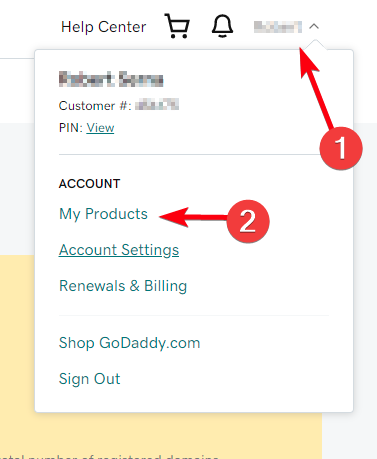Click the notifications bell icon

(222, 26)
